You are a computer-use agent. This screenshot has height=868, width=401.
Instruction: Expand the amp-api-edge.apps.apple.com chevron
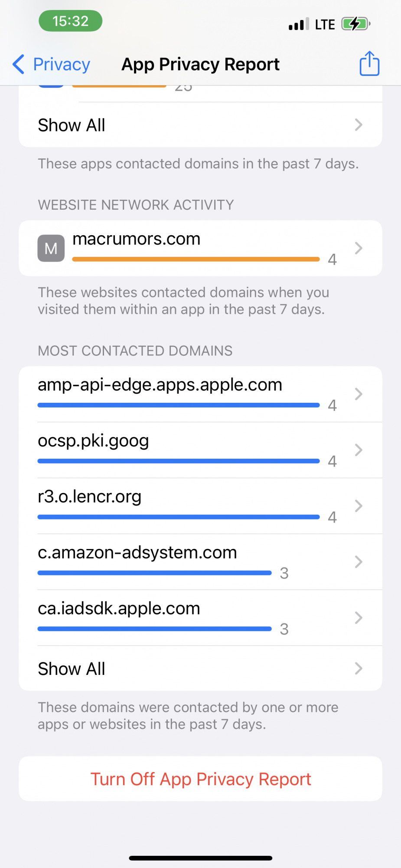[x=358, y=394]
